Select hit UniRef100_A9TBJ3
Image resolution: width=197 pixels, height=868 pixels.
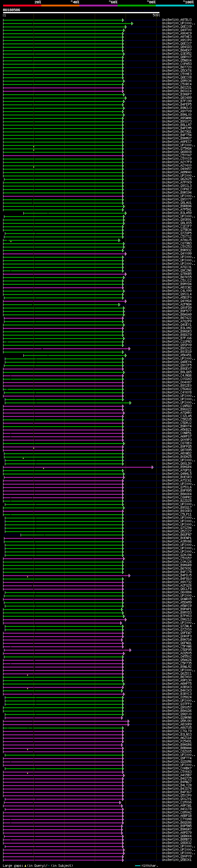pos(177,20)
